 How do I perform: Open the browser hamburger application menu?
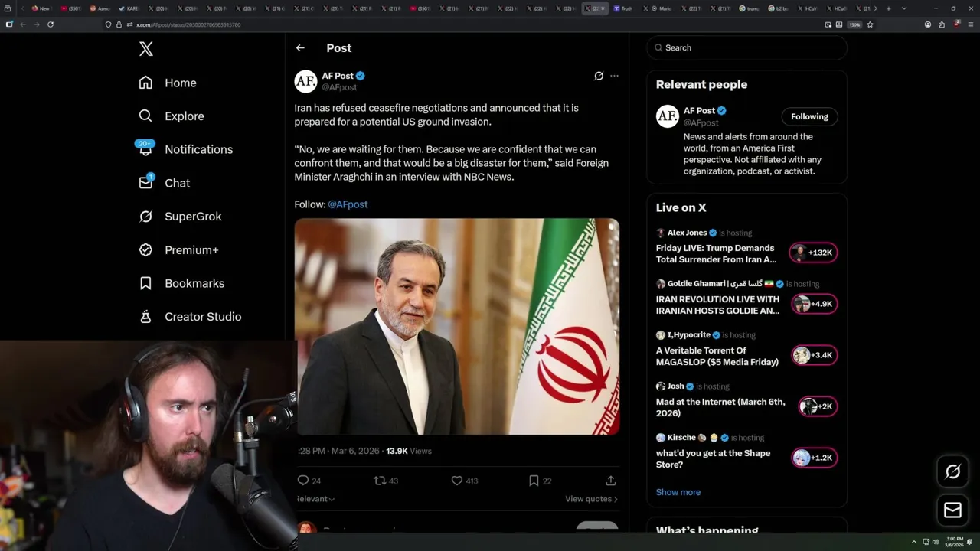(x=971, y=24)
